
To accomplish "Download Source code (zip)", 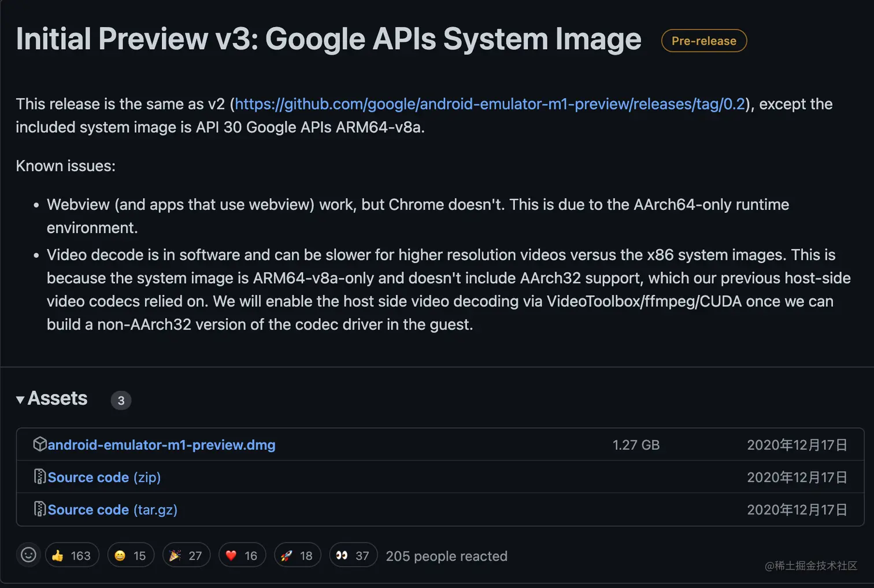I will coord(104,477).
